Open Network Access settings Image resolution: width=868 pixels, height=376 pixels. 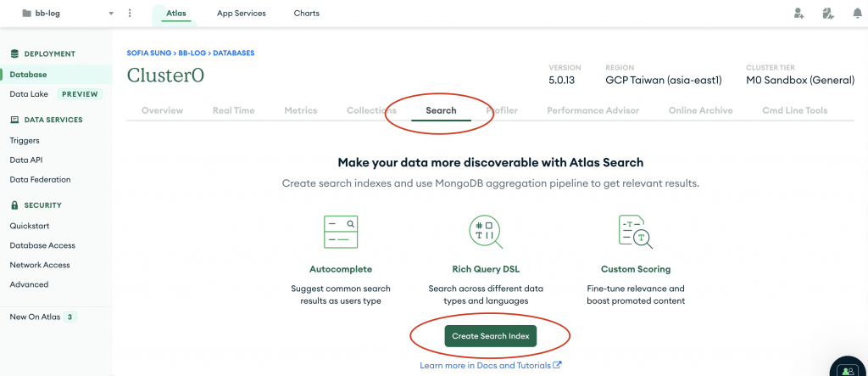point(40,265)
